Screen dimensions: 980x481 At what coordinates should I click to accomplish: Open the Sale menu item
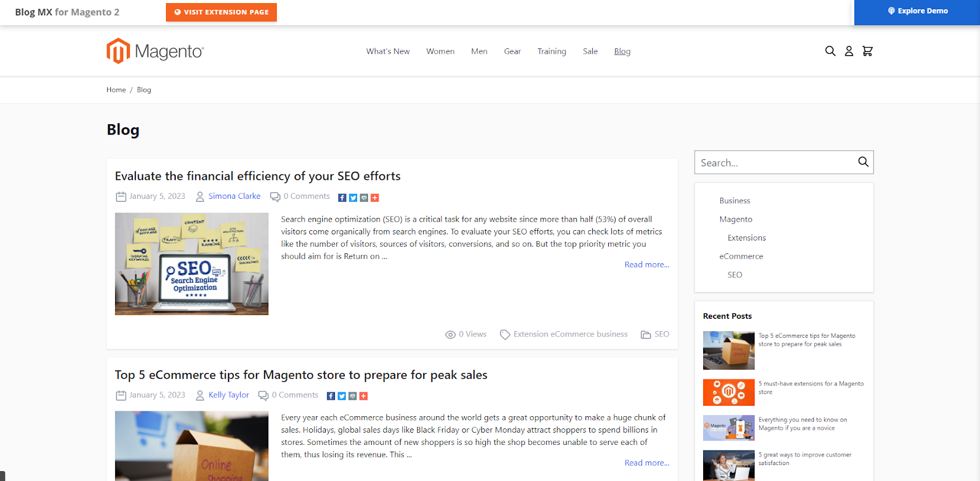point(590,51)
